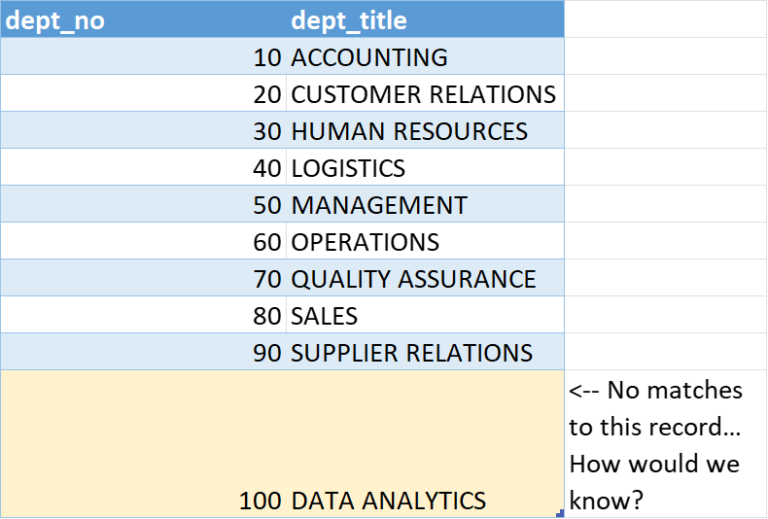Click the dept_no header cell

coord(143,20)
